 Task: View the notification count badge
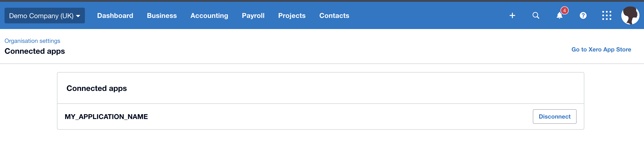[565, 11]
